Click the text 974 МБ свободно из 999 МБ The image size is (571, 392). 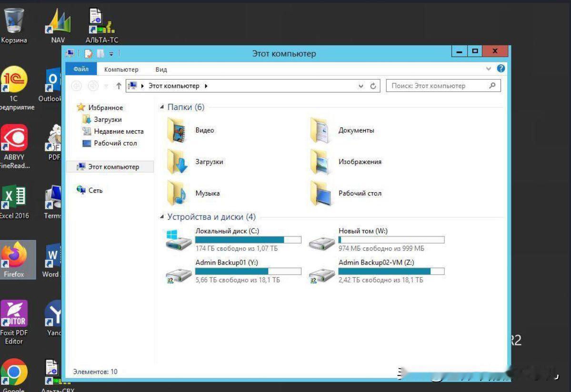pyautogui.click(x=381, y=248)
